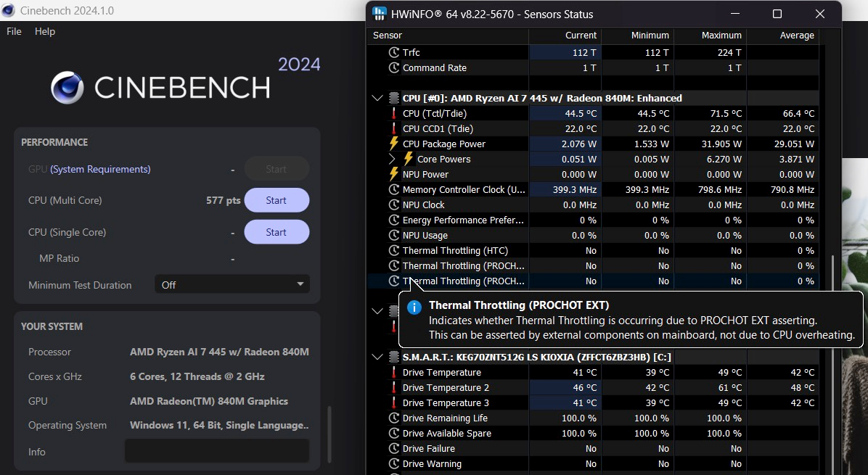868x475 pixels.
Task: Click the Cinebench logo sphere icon
Action: pos(67,87)
